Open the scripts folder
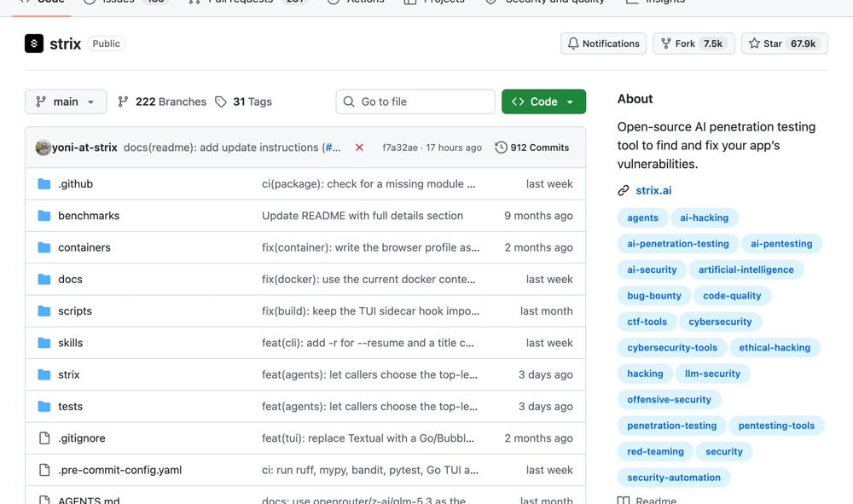The width and height of the screenshot is (853, 504). (75, 311)
